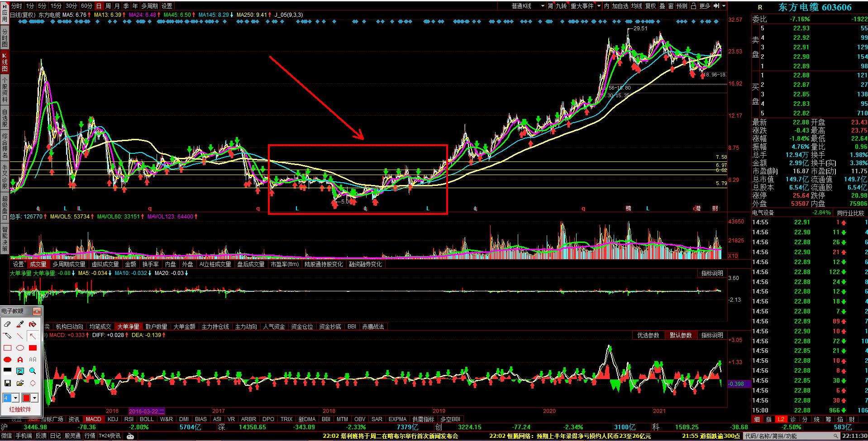868x441 pixels.
Task: Open the 个股资料 sidebar tab
Action: pos(5,89)
